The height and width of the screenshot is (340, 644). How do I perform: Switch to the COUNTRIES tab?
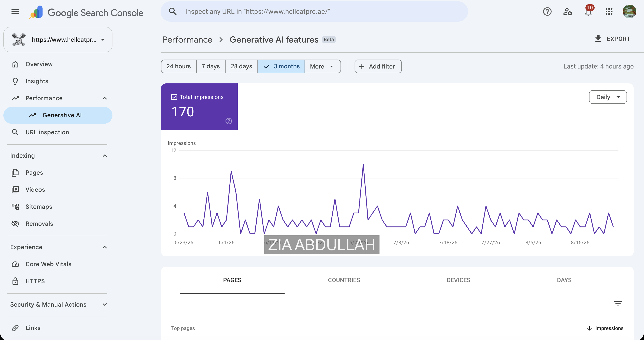[x=344, y=280]
